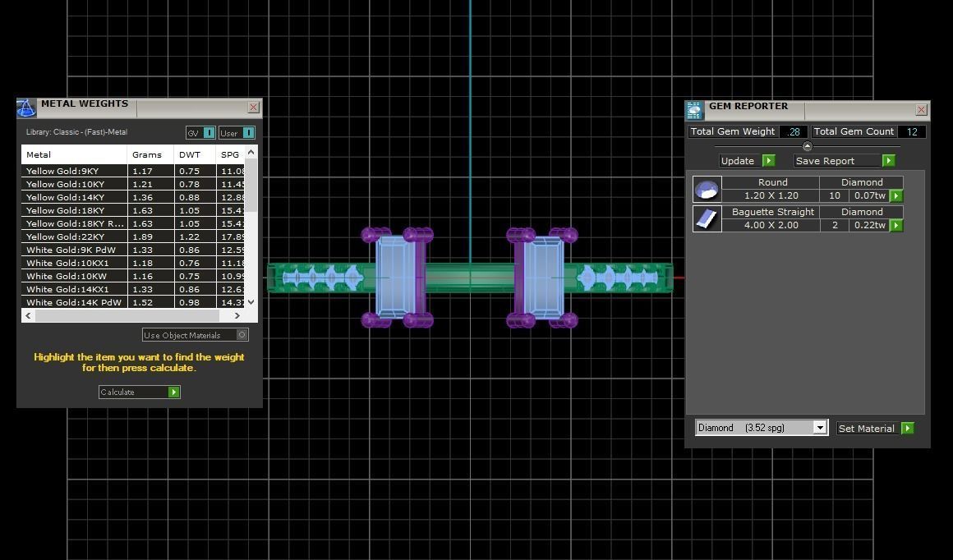This screenshot has height=560, width=953.
Task: Select Yellow Gold:18KY row
Action: pyautogui.click(x=133, y=211)
